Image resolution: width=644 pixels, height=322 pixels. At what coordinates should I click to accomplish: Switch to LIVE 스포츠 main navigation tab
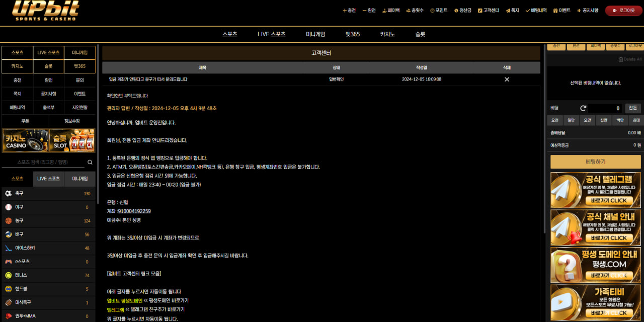pos(271,34)
